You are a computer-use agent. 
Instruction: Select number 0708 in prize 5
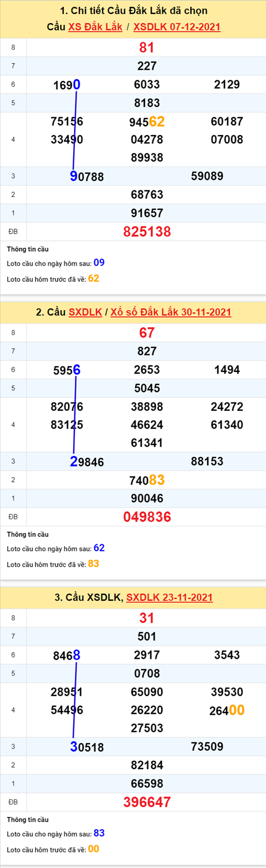point(147,673)
